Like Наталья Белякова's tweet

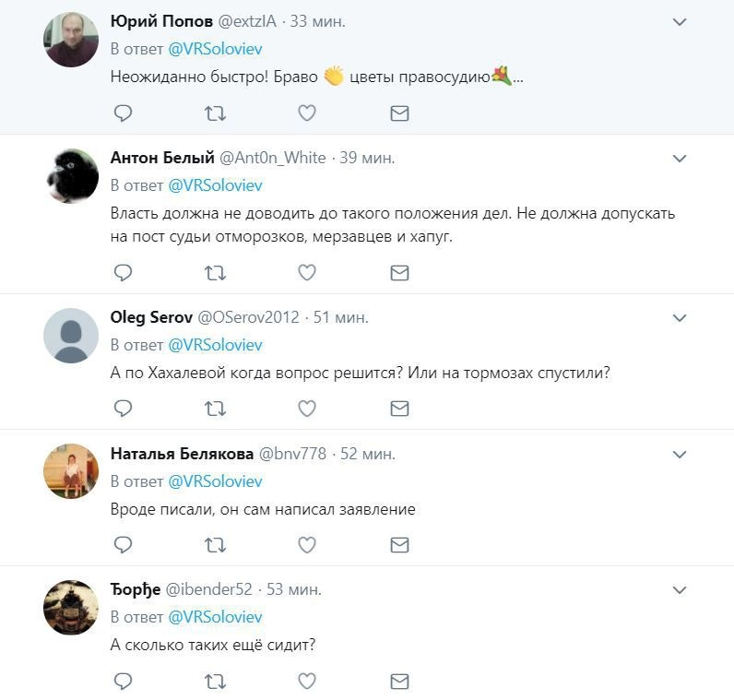pyautogui.click(x=307, y=545)
